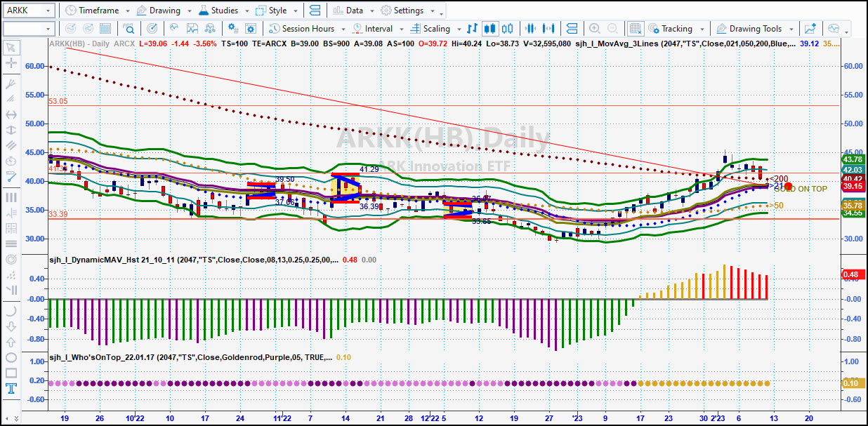Click the edit studies wave icon
Screen dimensions: 868x426
point(192,29)
